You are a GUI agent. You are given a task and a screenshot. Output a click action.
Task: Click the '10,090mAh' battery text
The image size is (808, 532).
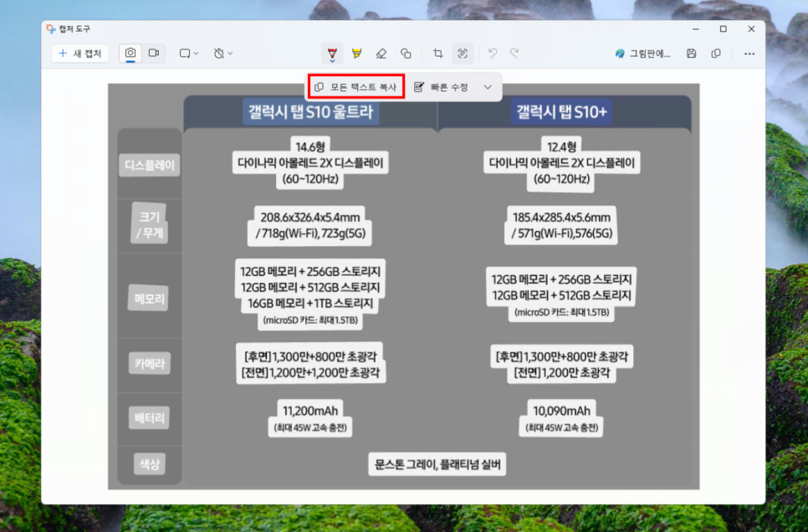pyautogui.click(x=562, y=411)
